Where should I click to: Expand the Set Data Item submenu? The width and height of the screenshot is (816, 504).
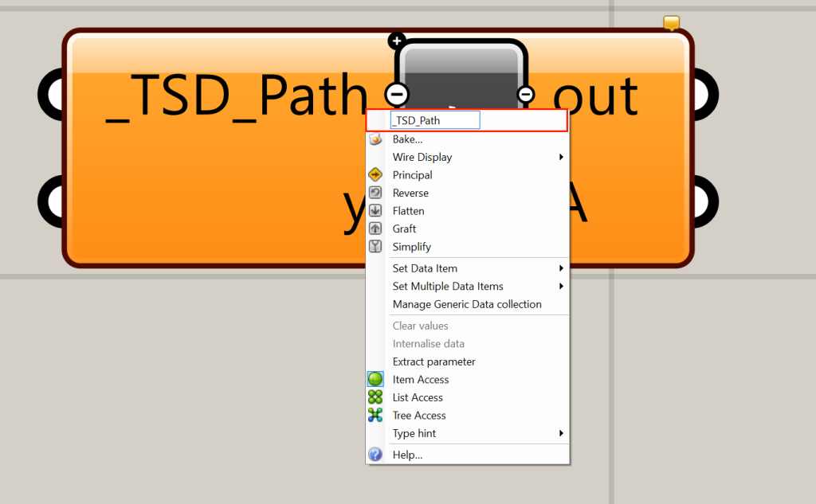pyautogui.click(x=424, y=268)
